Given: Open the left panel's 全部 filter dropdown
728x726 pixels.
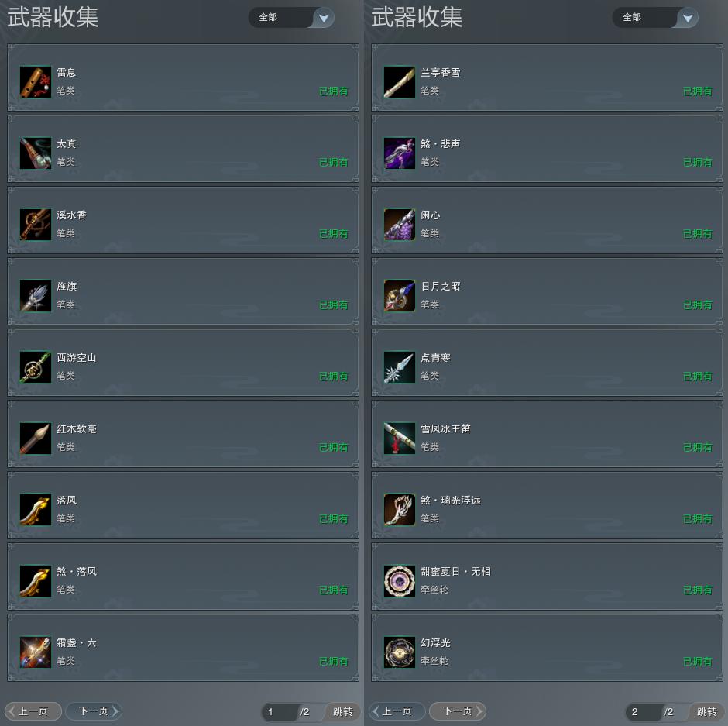Looking at the screenshot, I should click(291, 18).
